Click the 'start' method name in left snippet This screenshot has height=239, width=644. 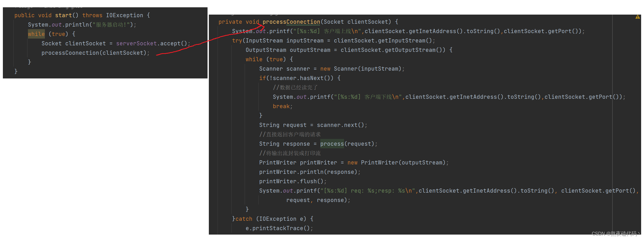click(x=63, y=15)
